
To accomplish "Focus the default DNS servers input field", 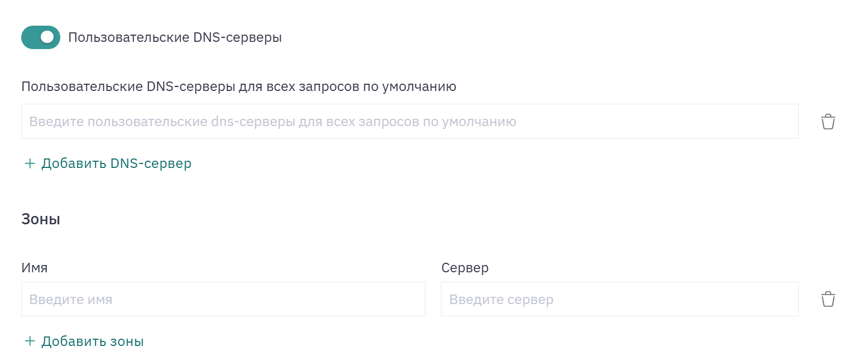I will 410,121.
